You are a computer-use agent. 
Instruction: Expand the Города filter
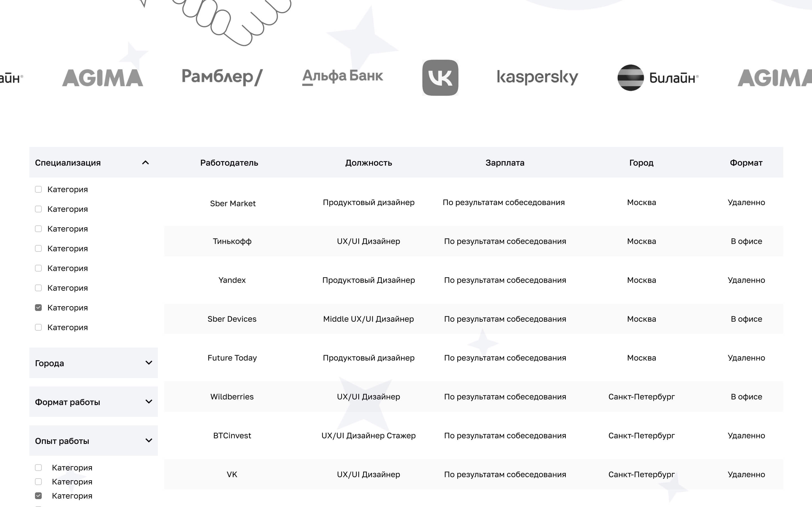click(149, 363)
